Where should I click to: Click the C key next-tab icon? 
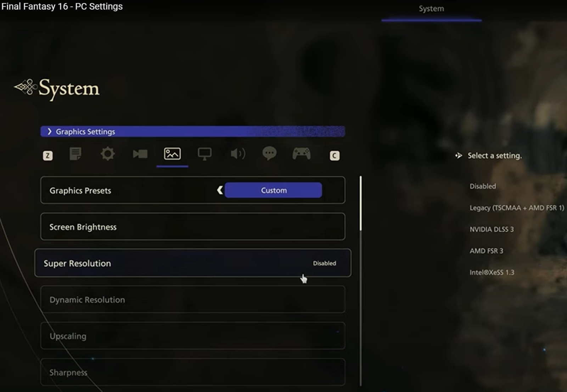tap(335, 156)
